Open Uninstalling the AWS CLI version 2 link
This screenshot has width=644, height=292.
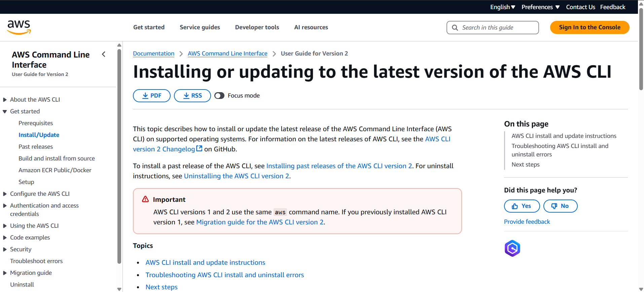point(237,176)
